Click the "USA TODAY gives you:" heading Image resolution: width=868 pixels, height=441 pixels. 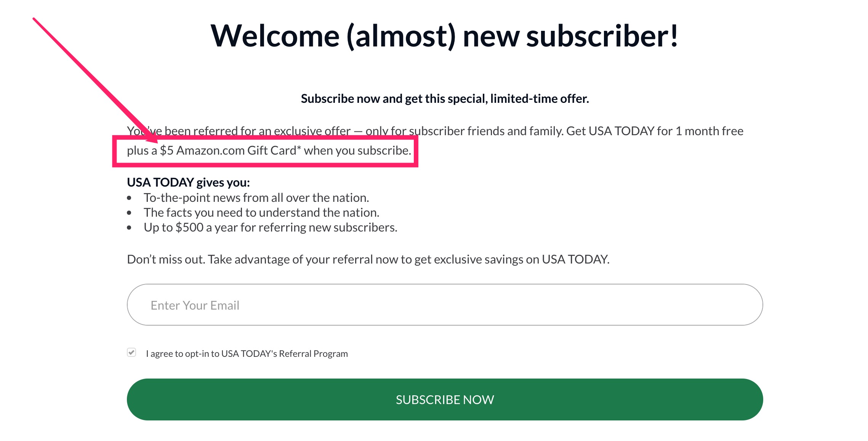coord(188,182)
